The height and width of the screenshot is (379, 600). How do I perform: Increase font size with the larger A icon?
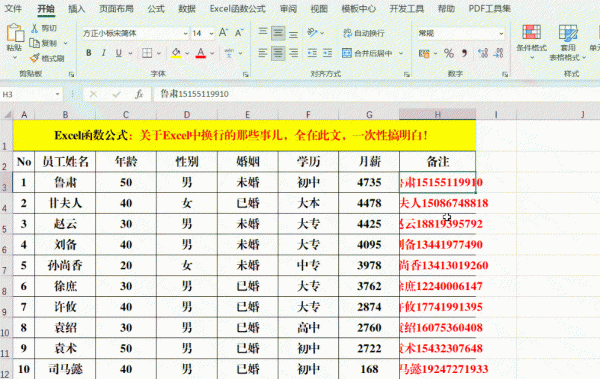(223, 33)
